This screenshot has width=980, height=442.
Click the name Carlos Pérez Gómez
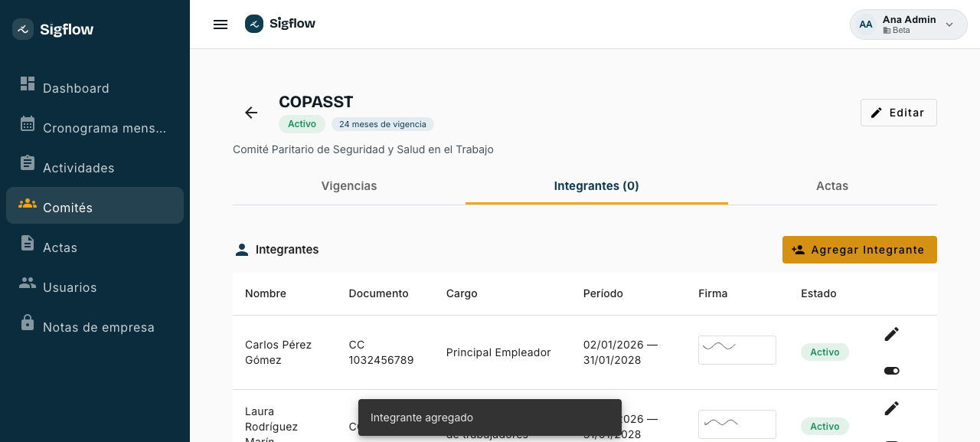(279, 352)
